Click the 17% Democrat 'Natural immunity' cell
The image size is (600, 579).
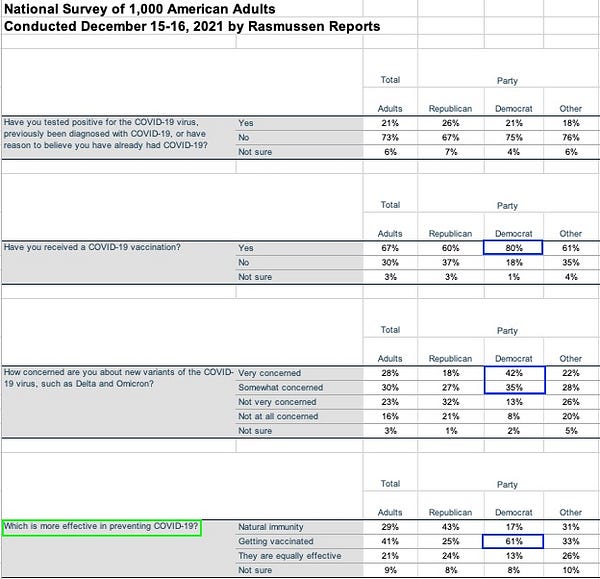tap(514, 527)
